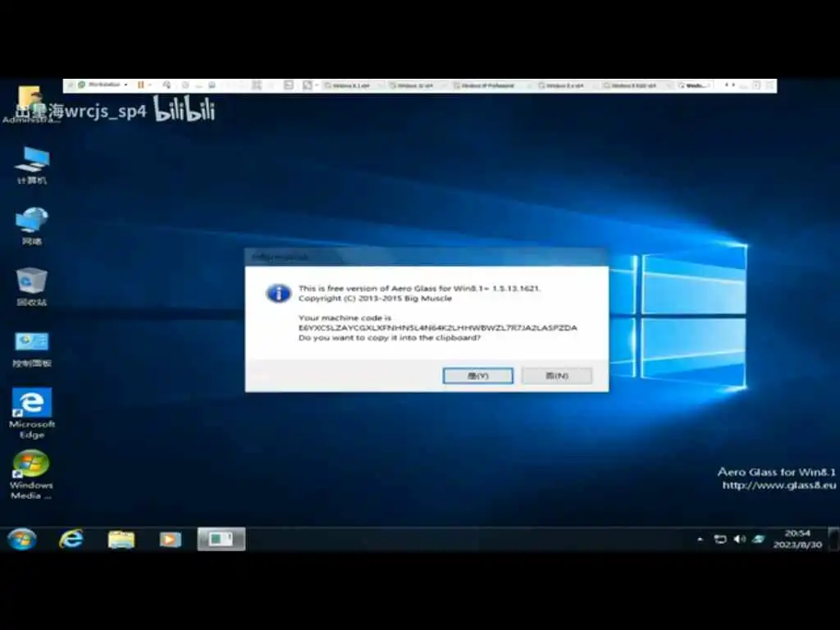
Task: Open the VMware Workstation menu dropdown
Action: point(103,84)
